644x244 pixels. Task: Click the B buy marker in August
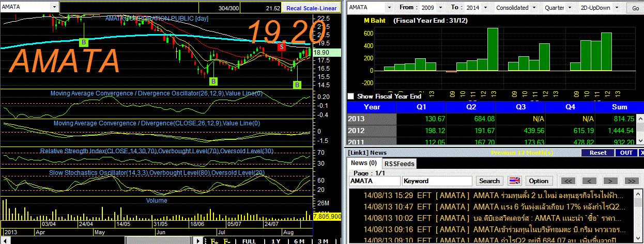click(x=298, y=85)
